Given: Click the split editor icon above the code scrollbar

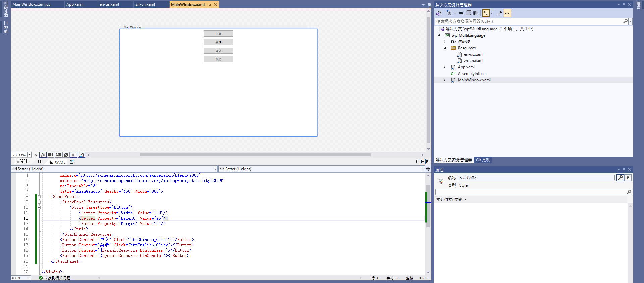Looking at the screenshot, I should point(428,169).
